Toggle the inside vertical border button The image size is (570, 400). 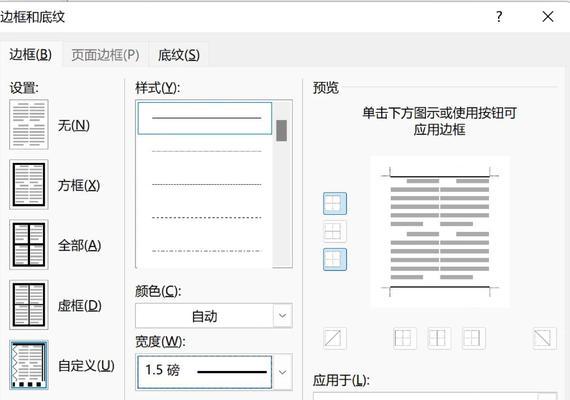(439, 338)
